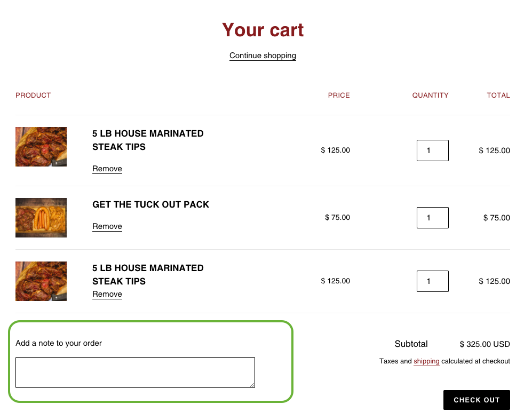This screenshot has width=532, height=420.
Task: Remove the first steak tips item
Action: 107,169
